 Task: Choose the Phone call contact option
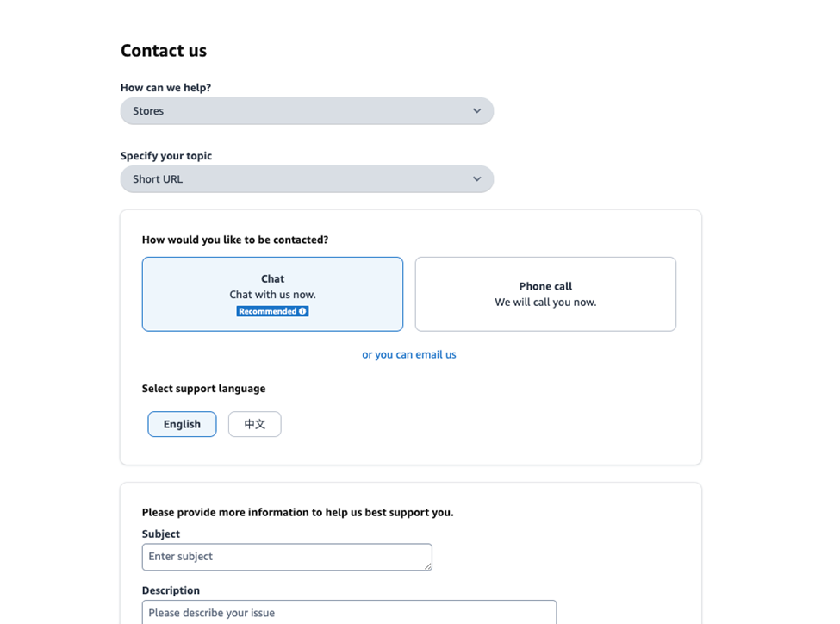(x=545, y=294)
